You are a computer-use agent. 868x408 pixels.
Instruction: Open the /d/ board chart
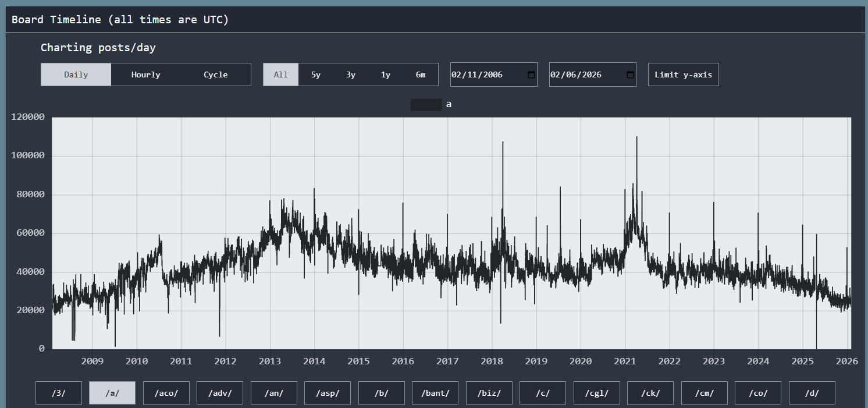[812, 393]
